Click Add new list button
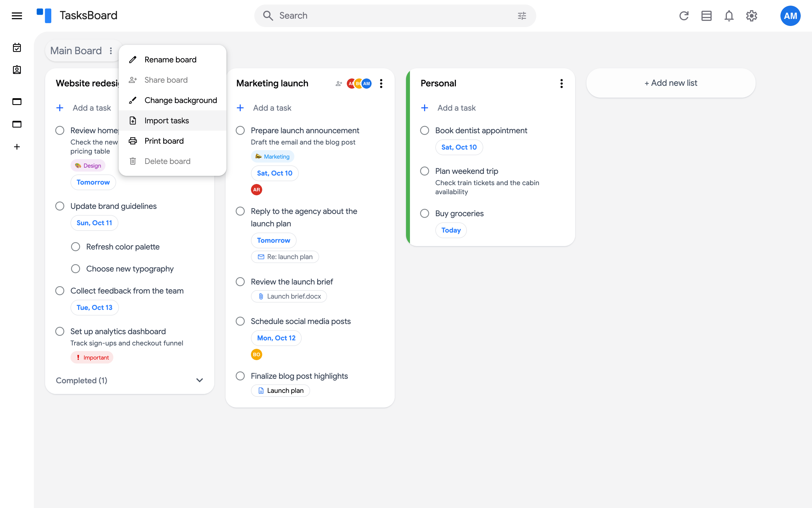This screenshot has height=508, width=812. pos(671,83)
